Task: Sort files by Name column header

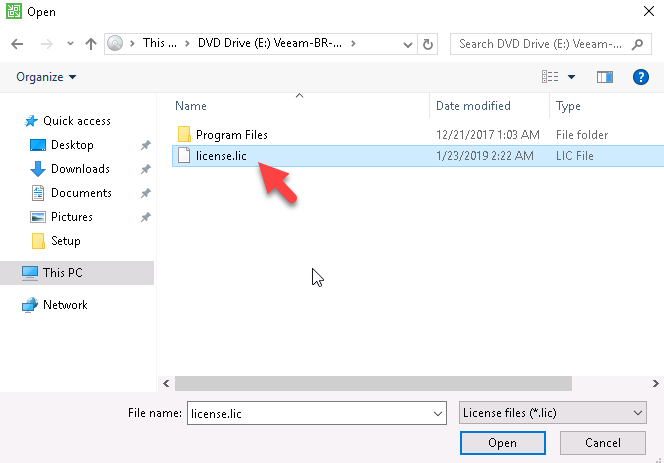Action: [191, 106]
